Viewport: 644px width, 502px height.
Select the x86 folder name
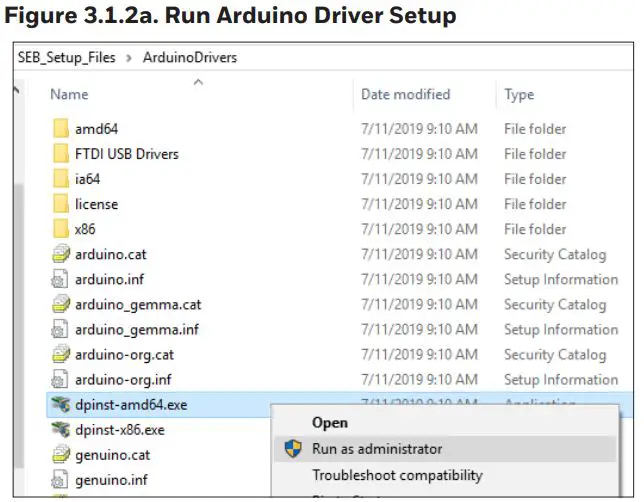pos(85,229)
